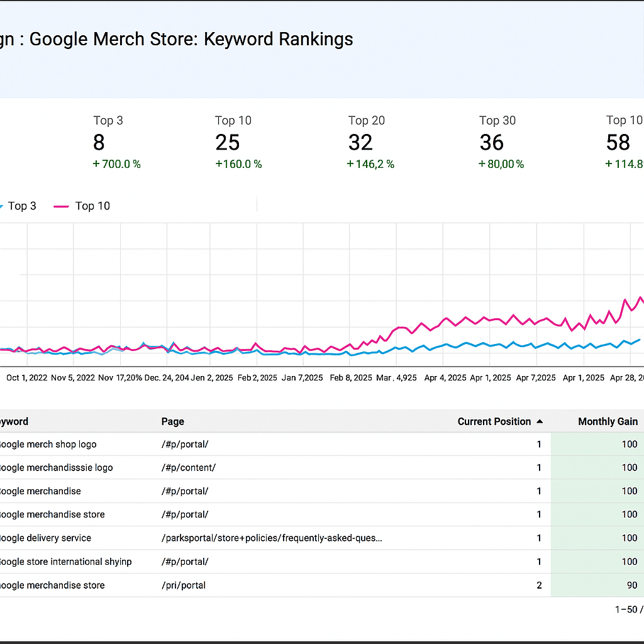The width and height of the screenshot is (644, 644).
Task: Click the Current Position column header label
Action: coord(494,421)
